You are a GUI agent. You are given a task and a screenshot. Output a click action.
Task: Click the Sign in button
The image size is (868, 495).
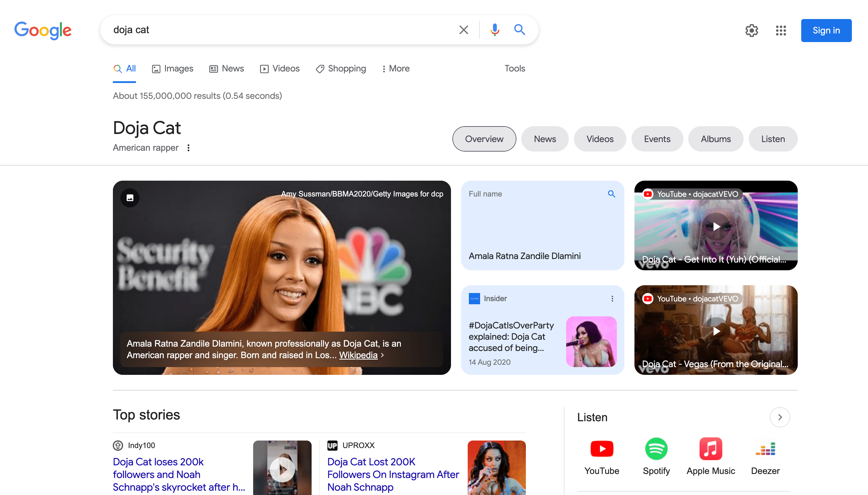pyautogui.click(x=826, y=30)
